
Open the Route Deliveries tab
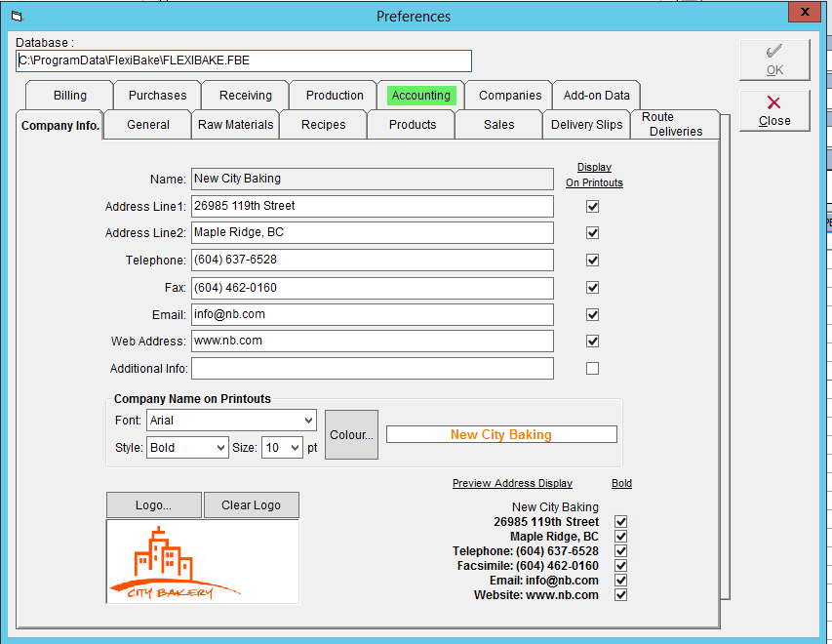[x=675, y=124]
